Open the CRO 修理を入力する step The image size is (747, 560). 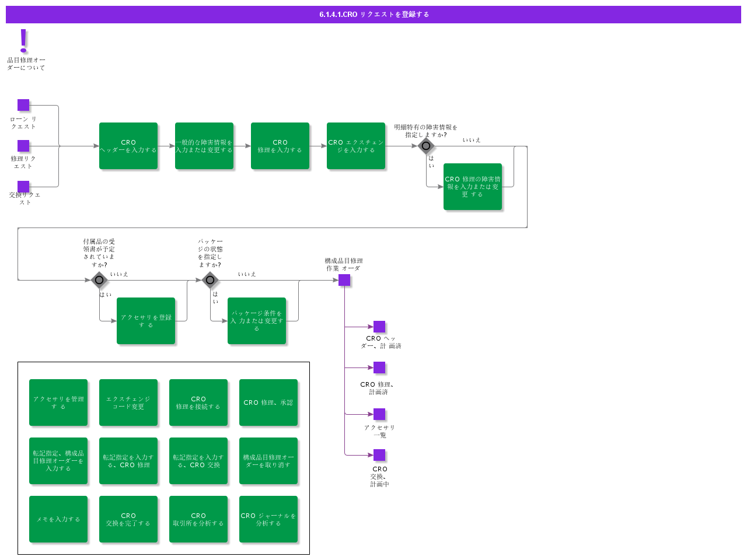pos(280,146)
